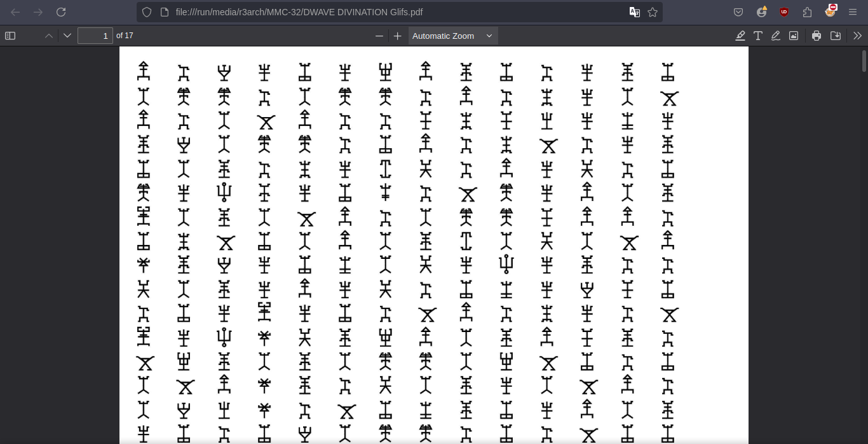Bookmark this page with the star

(x=653, y=12)
